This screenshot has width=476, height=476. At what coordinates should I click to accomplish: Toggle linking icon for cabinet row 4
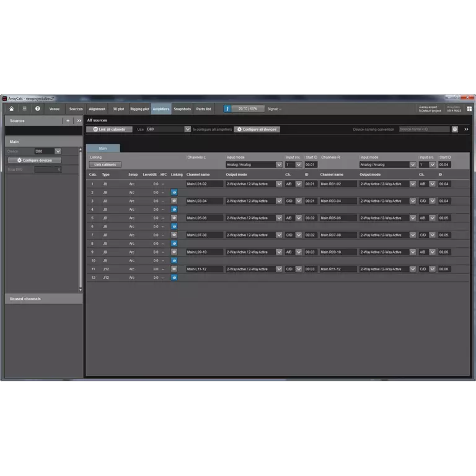click(174, 209)
